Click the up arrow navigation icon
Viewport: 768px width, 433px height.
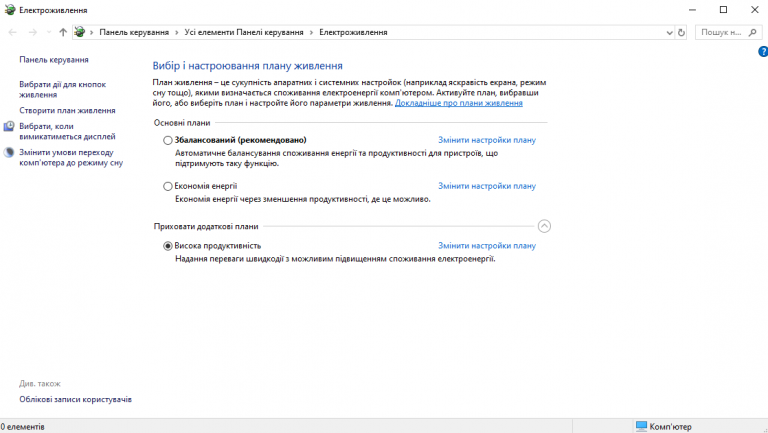(63, 32)
